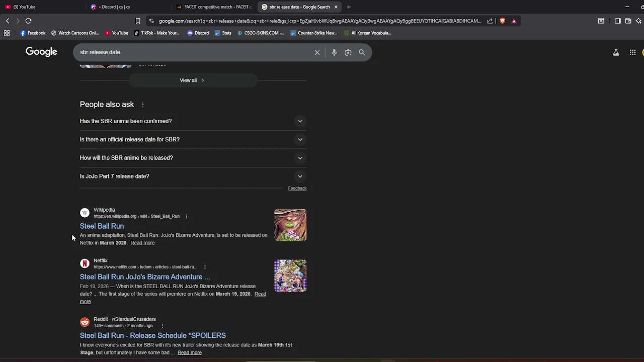Click the Netflix site favicon

coord(85,263)
